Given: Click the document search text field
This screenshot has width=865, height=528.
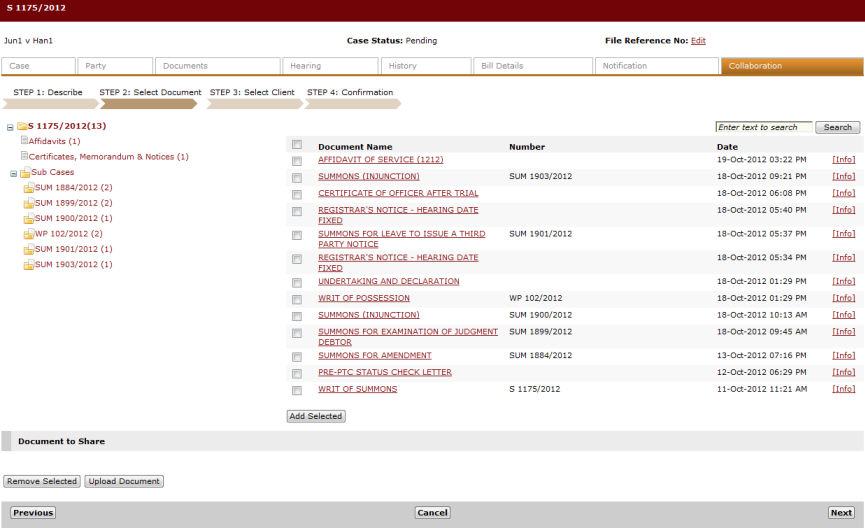Looking at the screenshot, I should tap(763, 127).
